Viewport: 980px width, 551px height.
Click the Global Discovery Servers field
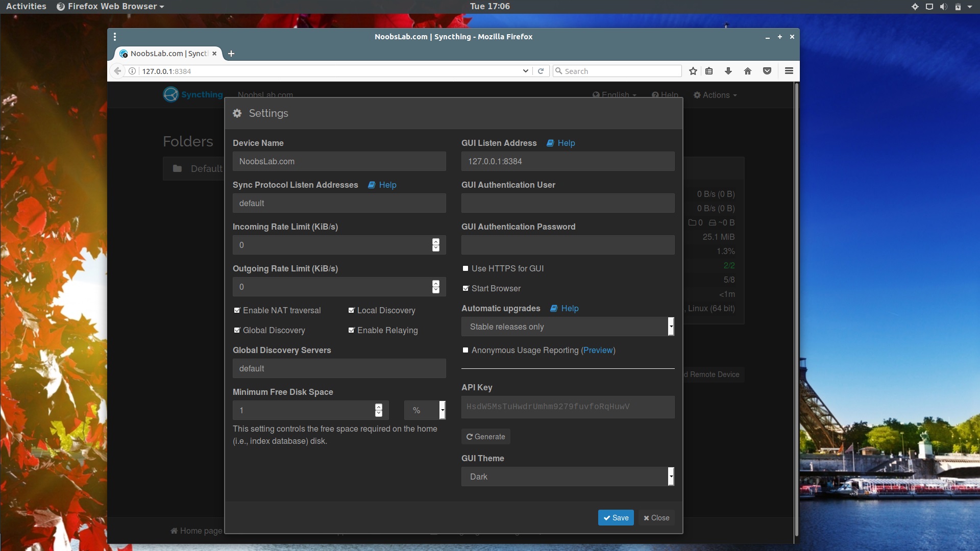[339, 368]
